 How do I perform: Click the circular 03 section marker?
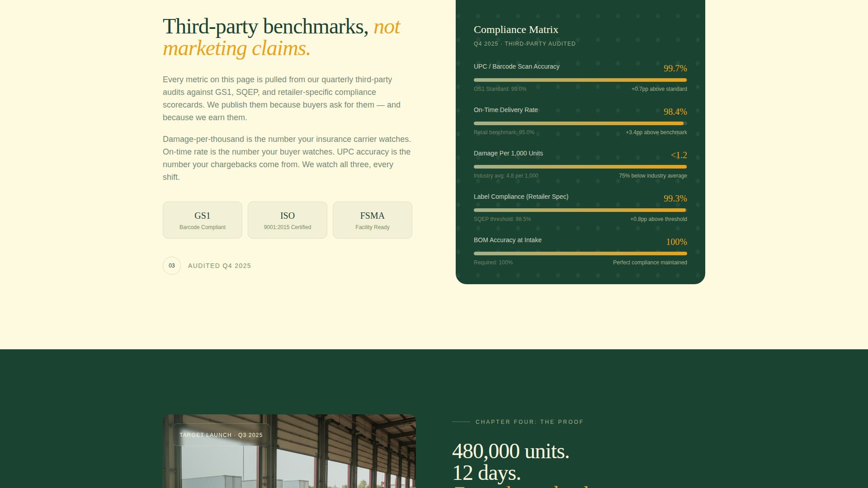click(x=171, y=266)
